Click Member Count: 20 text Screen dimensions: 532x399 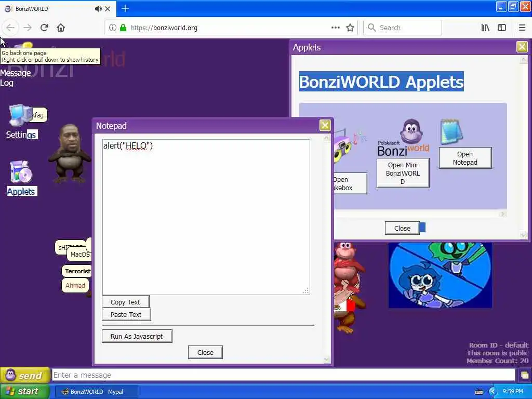497,361
